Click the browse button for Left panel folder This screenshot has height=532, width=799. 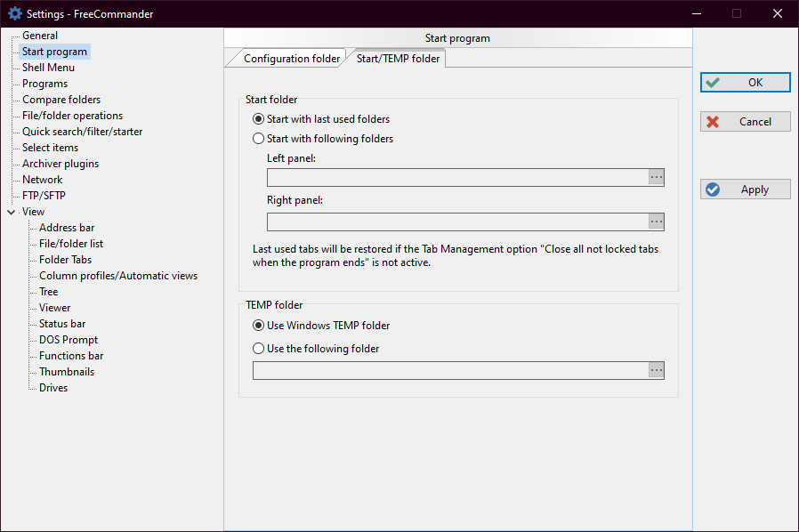pos(656,178)
